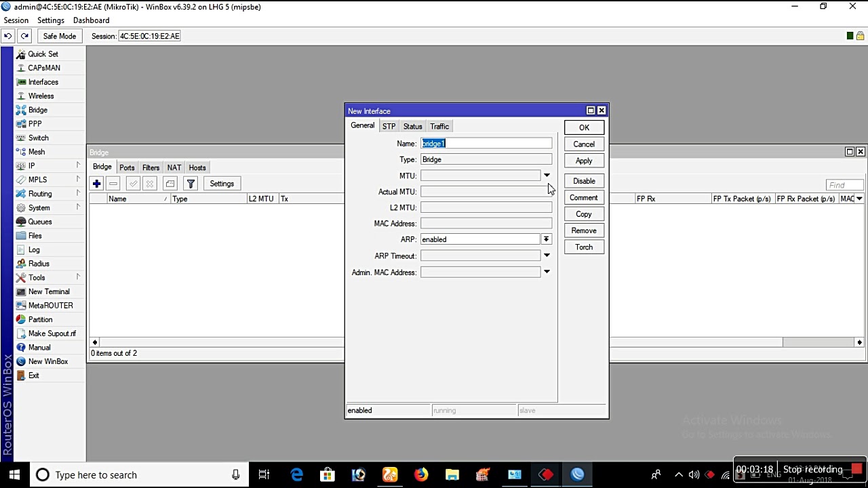Open a New WinBox window
Screen dimensions: 868x488
pyautogui.click(x=48, y=361)
